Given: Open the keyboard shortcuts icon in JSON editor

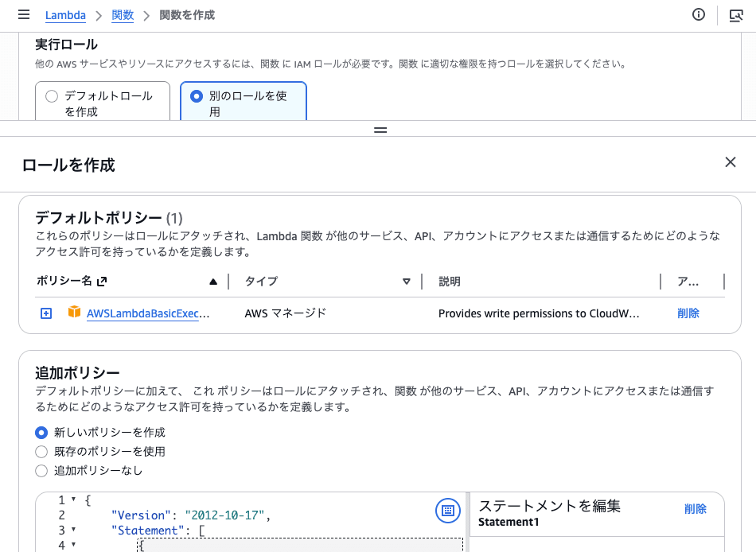Looking at the screenshot, I should coord(448,511).
